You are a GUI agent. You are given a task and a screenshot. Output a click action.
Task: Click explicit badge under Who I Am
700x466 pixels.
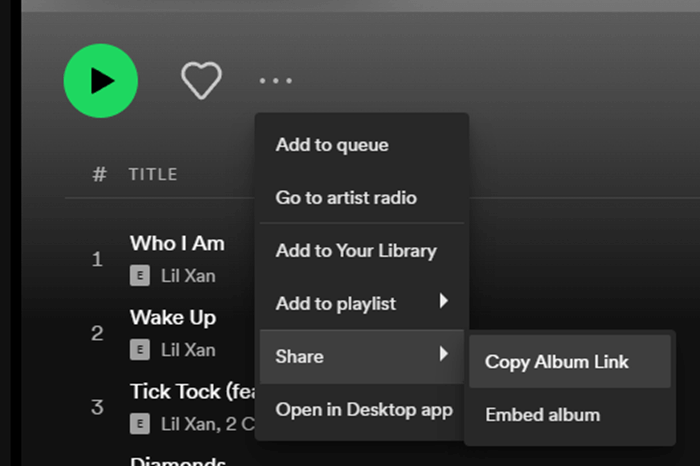coord(141,276)
